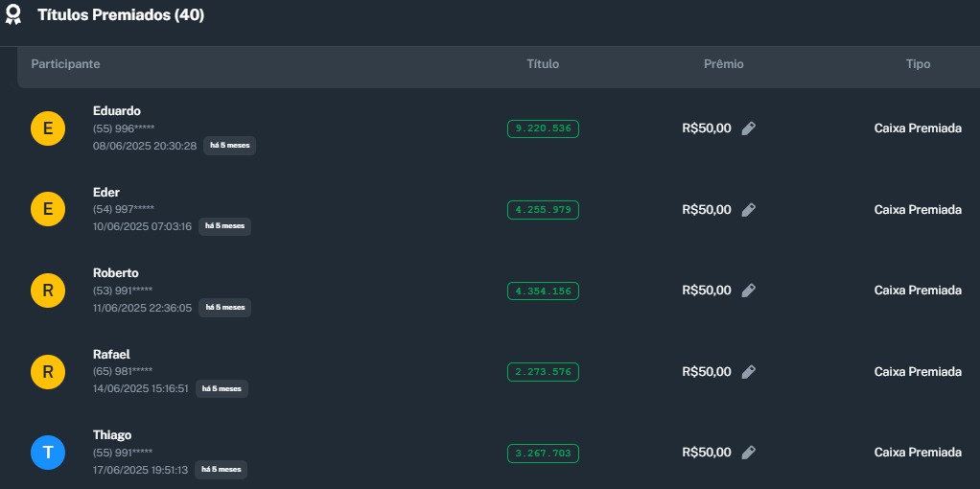Select title number 9.220.536 badge
This screenshot has height=489, width=980.
click(x=543, y=128)
